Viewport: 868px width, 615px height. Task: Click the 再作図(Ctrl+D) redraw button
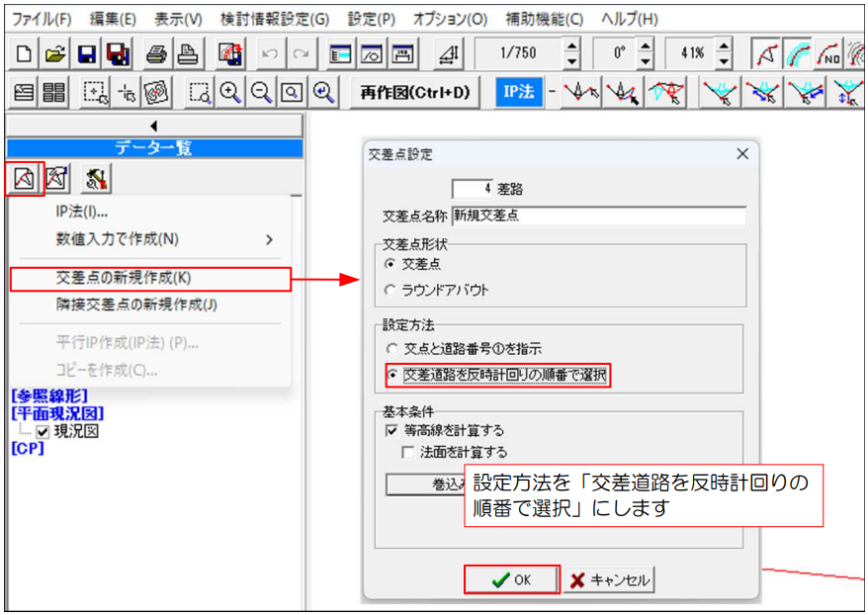point(415,92)
